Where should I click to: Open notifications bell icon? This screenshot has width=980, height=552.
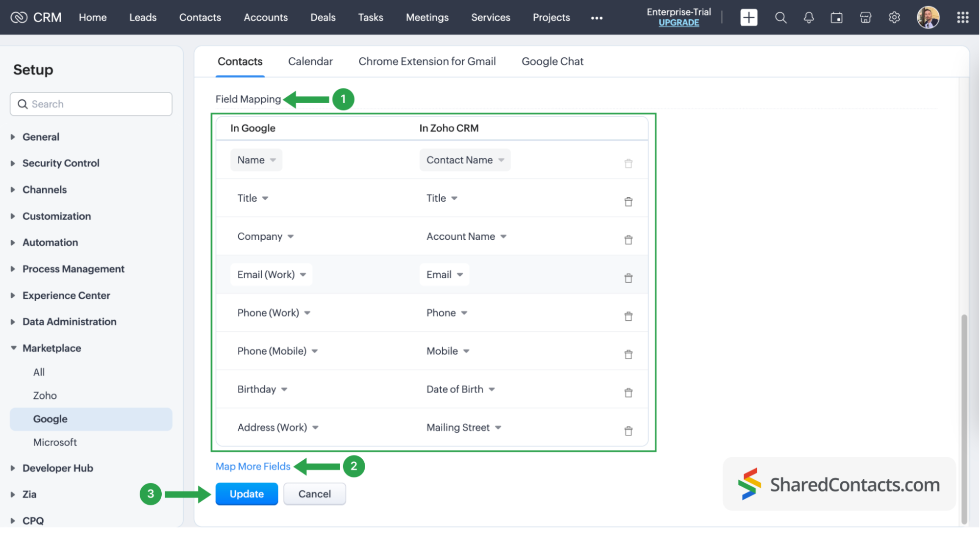point(809,18)
